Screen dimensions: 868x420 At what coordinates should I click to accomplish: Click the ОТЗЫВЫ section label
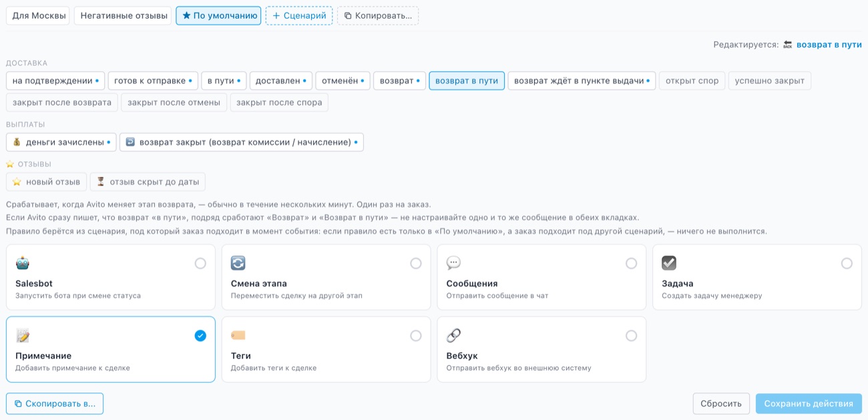[34, 164]
